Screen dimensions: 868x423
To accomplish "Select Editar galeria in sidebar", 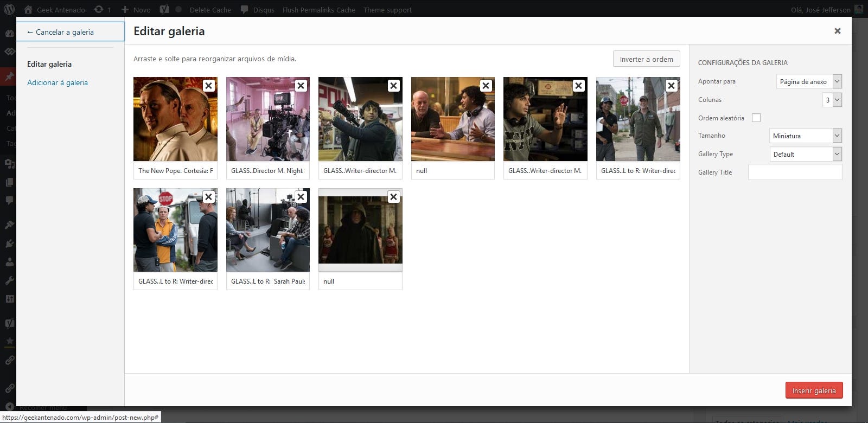I will (49, 64).
